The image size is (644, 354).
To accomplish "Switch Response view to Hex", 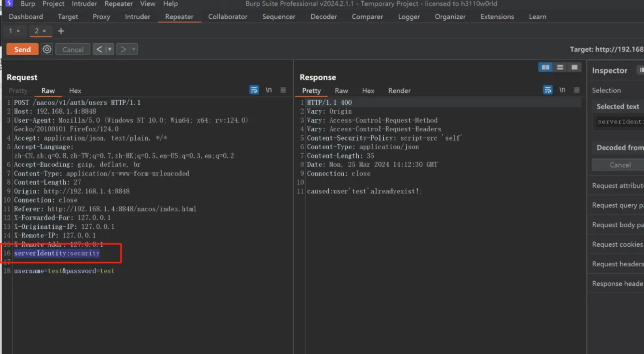I will click(x=368, y=91).
